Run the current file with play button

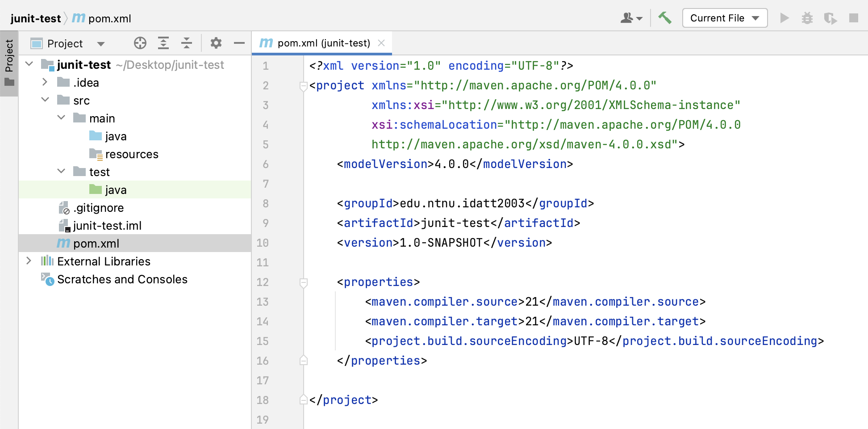coord(785,18)
